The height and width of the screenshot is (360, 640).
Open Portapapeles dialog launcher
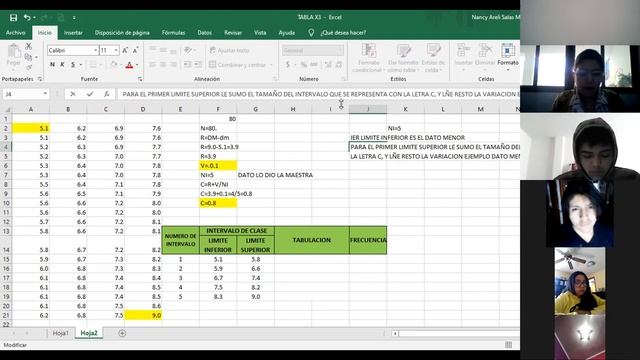pos(40,79)
